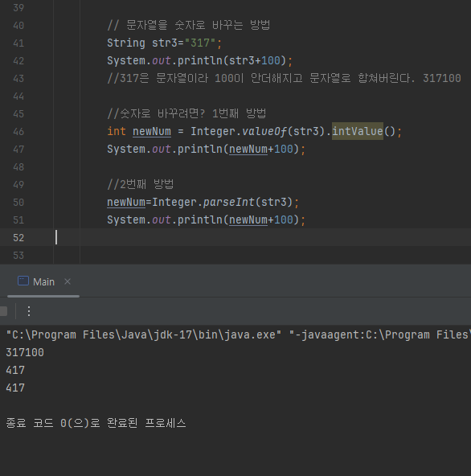Stop the running process with the stop button
The height and width of the screenshot is (476, 471).
point(3,311)
